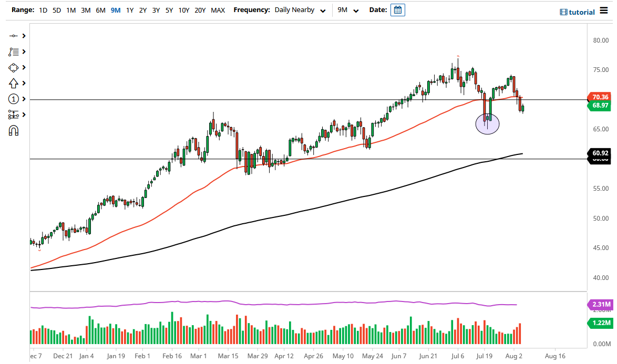Set range to 3Y
This screenshot has height=364, width=617.
click(x=156, y=10)
